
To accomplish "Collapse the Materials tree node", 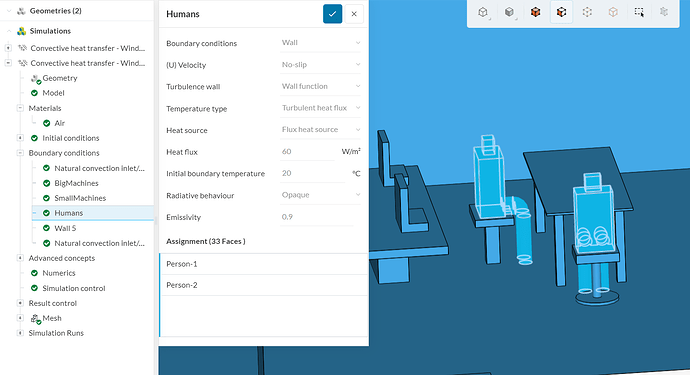I will (20, 108).
